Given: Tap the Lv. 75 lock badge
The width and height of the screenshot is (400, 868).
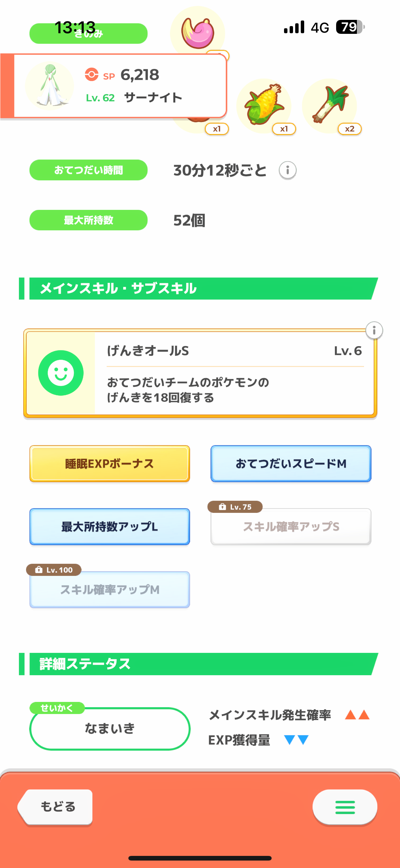Looking at the screenshot, I should click(235, 507).
